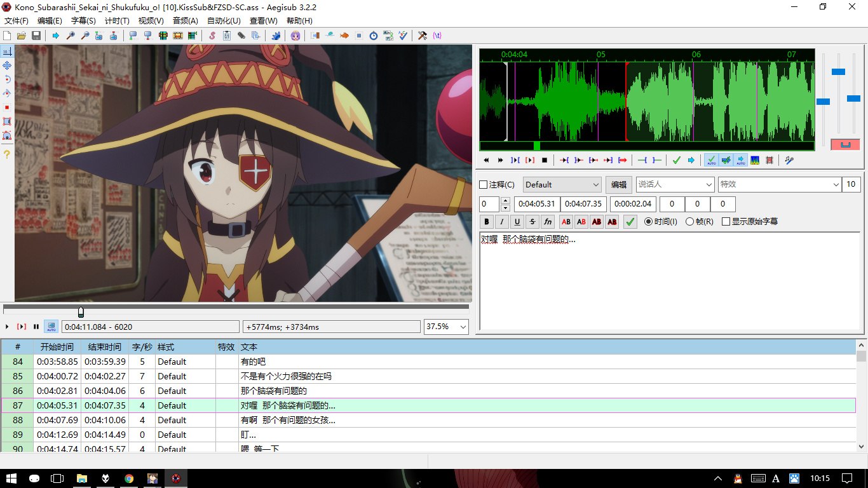Open the 特效 effect dropdown
The height and width of the screenshot is (488, 868).
[x=780, y=184]
